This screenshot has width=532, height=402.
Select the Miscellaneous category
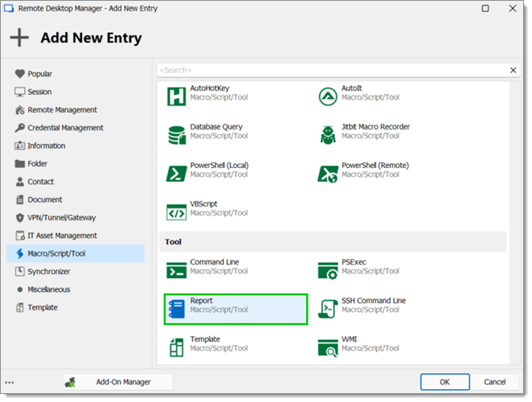click(x=76, y=289)
